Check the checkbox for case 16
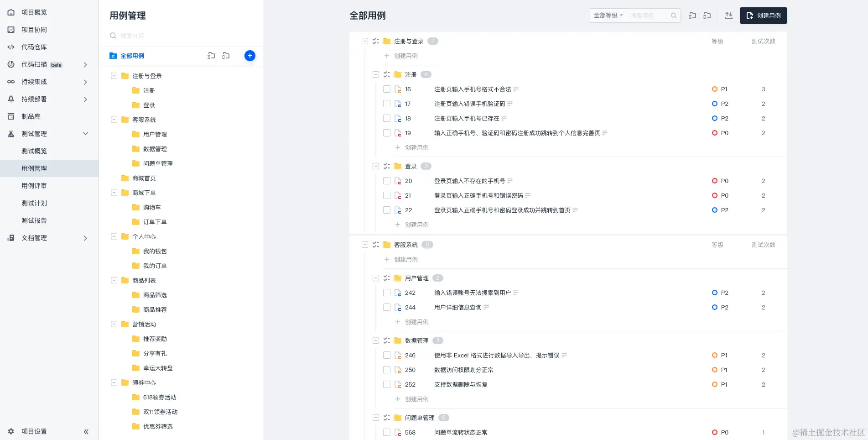The width and height of the screenshot is (868, 440). click(x=387, y=89)
